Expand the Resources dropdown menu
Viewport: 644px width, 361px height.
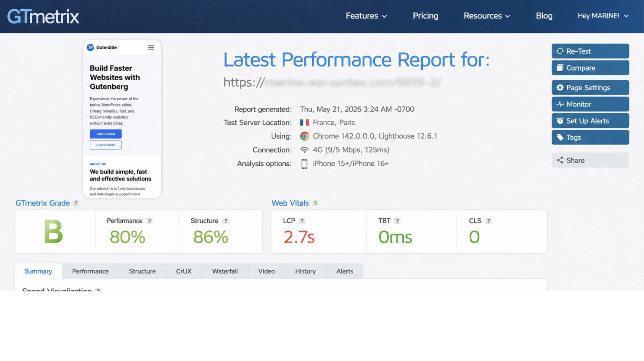click(x=486, y=16)
